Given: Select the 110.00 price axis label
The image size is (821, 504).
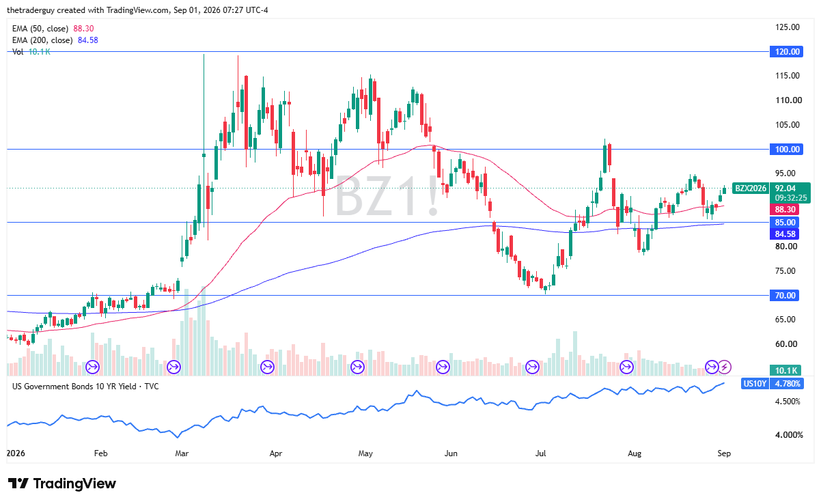Looking at the screenshot, I should coord(788,100).
